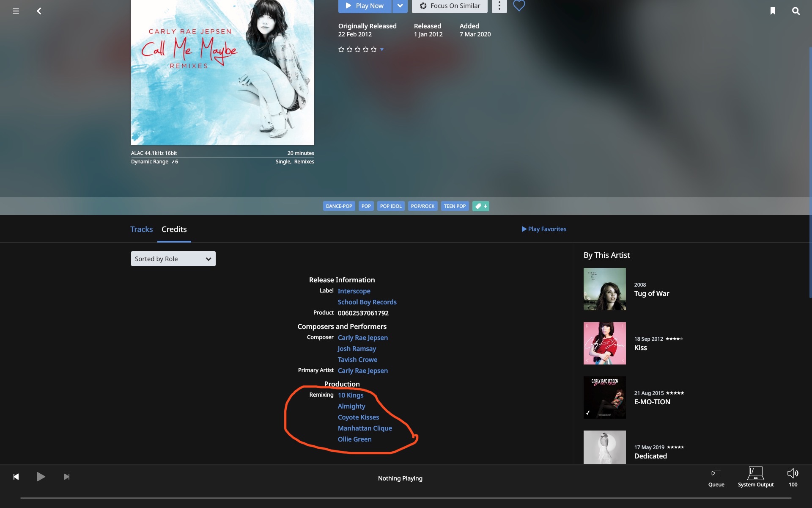
Task: Select the TEEN POP genre tag
Action: point(455,206)
